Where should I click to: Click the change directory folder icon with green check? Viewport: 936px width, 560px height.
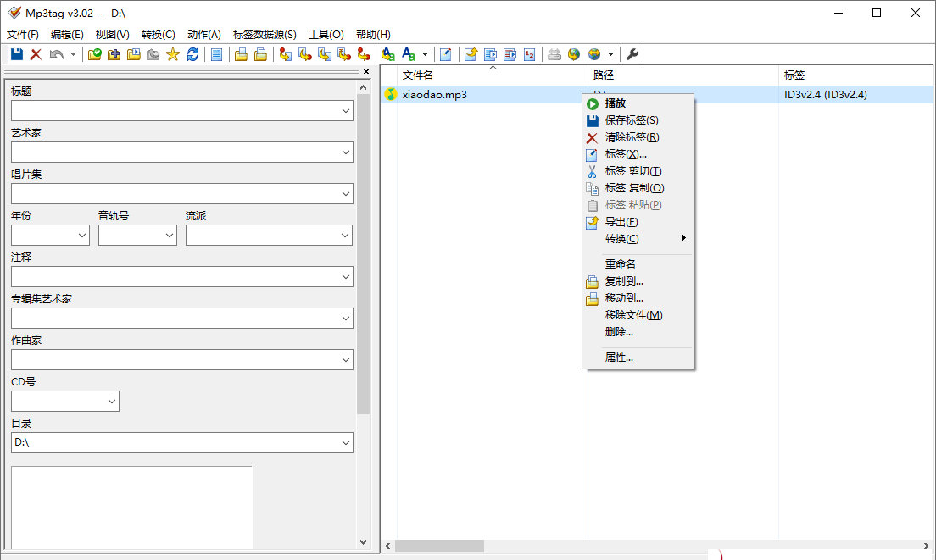(95, 54)
